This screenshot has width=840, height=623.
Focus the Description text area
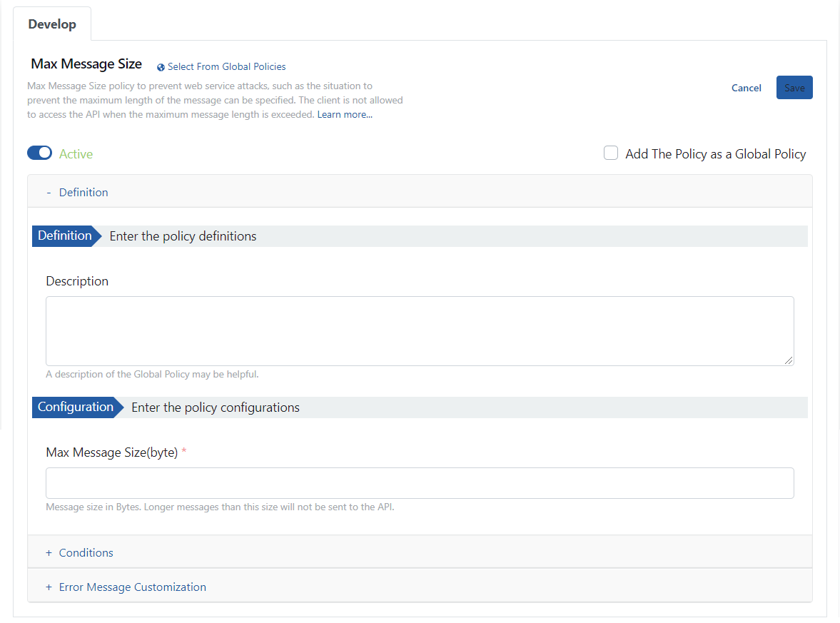tap(420, 331)
